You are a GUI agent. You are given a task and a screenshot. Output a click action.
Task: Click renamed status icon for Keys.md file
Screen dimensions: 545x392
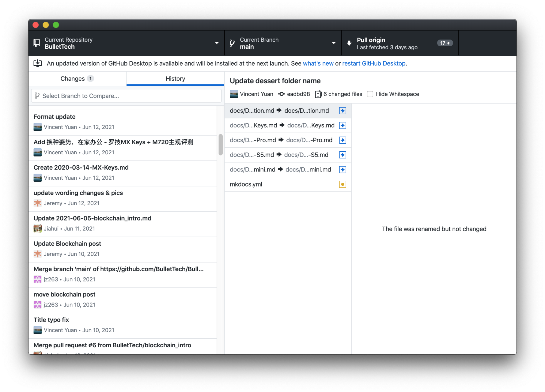click(x=343, y=125)
